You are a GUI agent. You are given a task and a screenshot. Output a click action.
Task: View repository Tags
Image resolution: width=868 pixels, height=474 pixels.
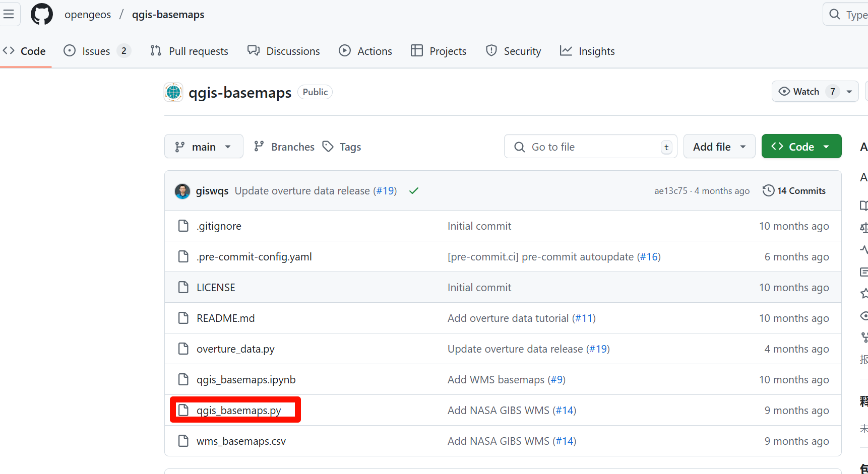pyautogui.click(x=342, y=147)
